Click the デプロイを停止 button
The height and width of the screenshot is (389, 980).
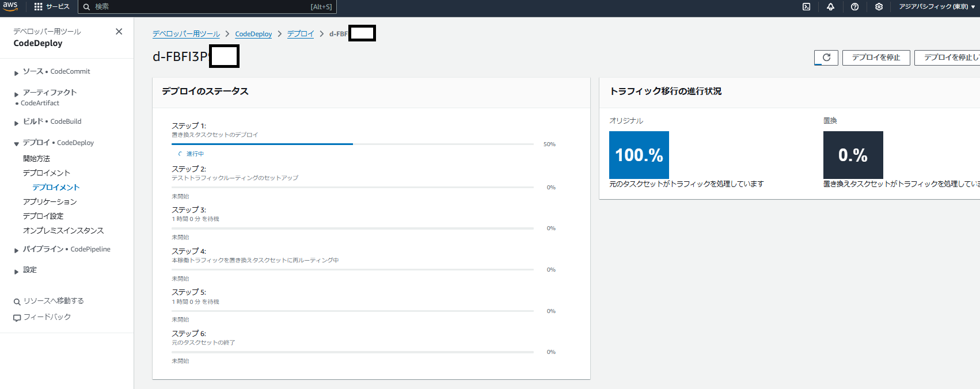[x=876, y=58]
